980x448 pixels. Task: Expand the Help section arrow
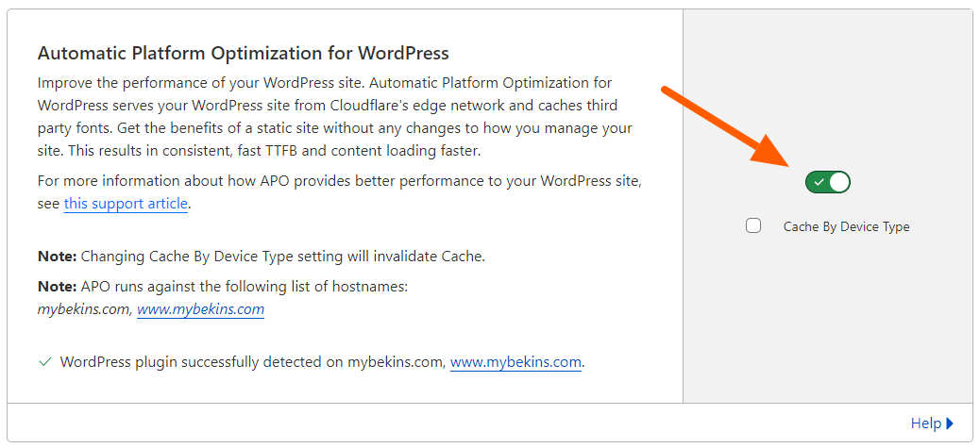coord(950,423)
